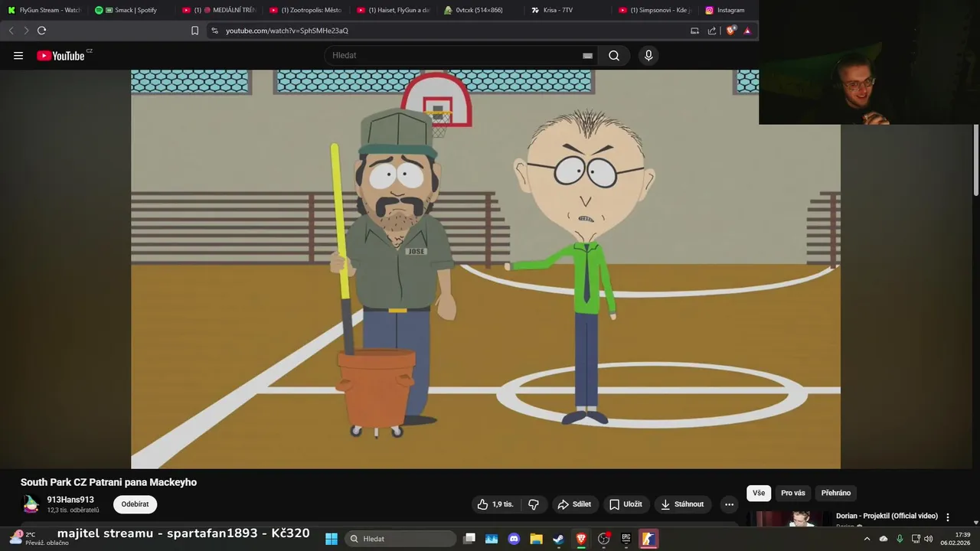Open the Brave Rewards triangle icon
The width and height of the screenshot is (980, 551).
tap(747, 31)
